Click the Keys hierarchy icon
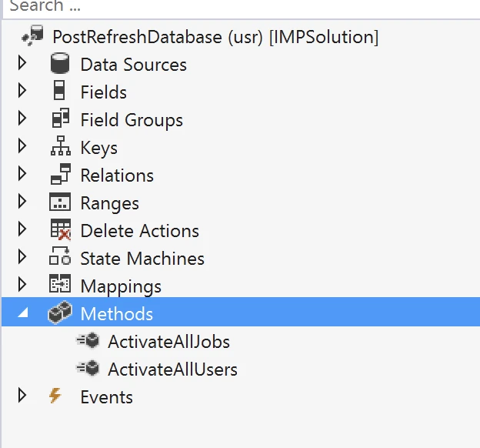480x448 pixels. pyautogui.click(x=60, y=148)
